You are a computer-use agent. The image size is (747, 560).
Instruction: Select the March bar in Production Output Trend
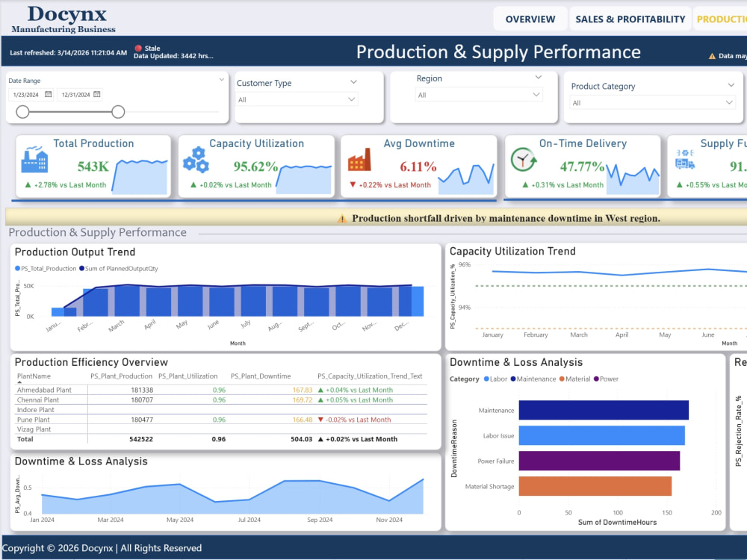[127, 300]
